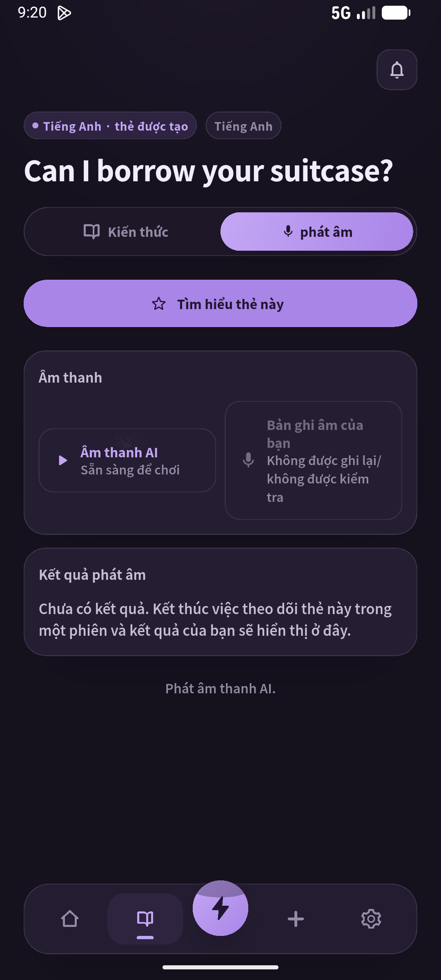441x980 pixels.
Task: Tap the home icon in bottom navigation
Action: pyautogui.click(x=70, y=919)
